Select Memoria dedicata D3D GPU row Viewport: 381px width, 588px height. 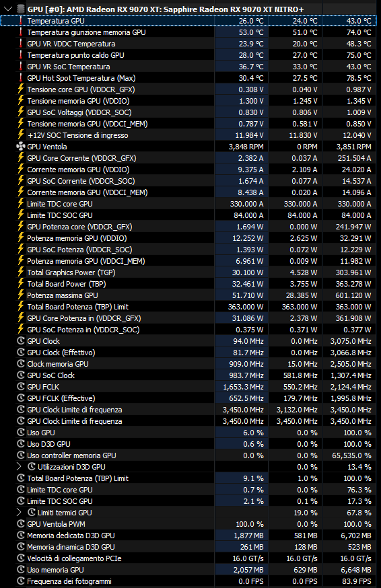[x=188, y=536]
